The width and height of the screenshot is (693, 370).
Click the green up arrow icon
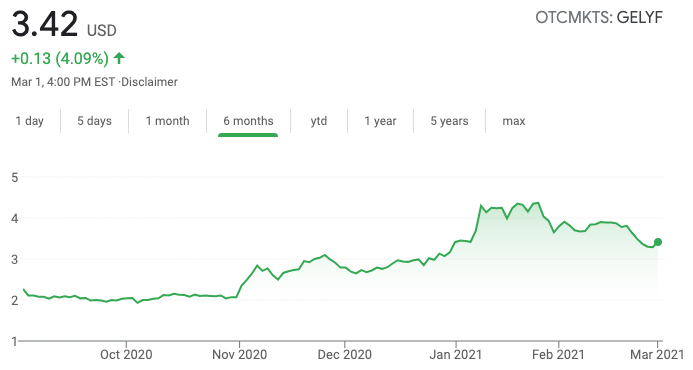[x=119, y=58]
